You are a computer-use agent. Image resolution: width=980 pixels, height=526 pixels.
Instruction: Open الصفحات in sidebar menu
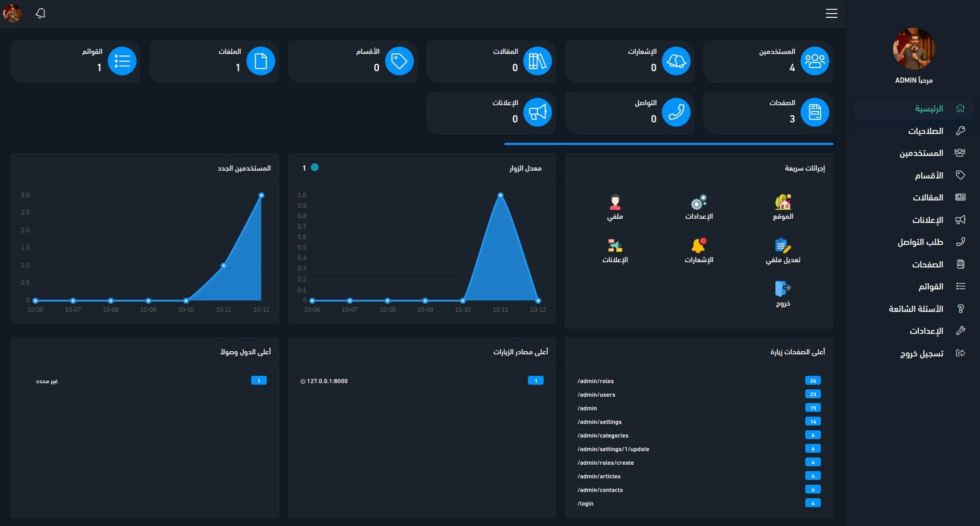(914, 264)
